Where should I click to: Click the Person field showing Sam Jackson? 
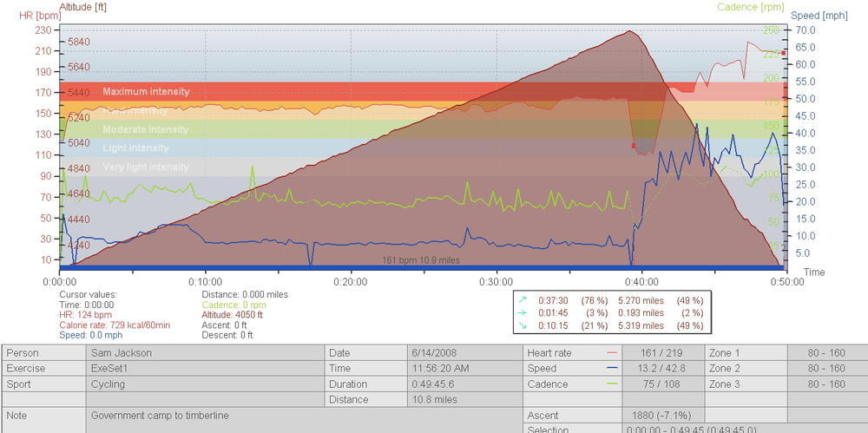tap(206, 353)
